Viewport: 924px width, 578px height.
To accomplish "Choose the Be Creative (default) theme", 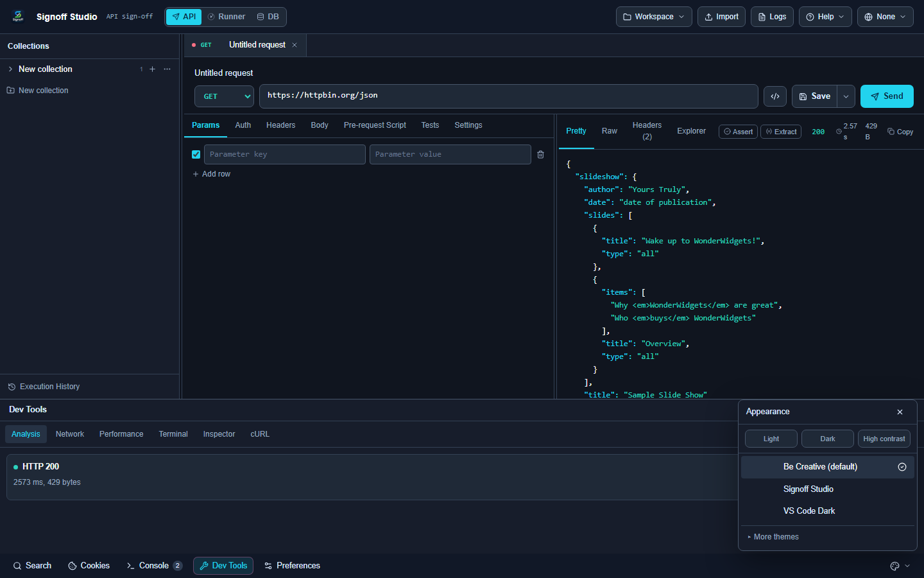I will click(x=828, y=467).
